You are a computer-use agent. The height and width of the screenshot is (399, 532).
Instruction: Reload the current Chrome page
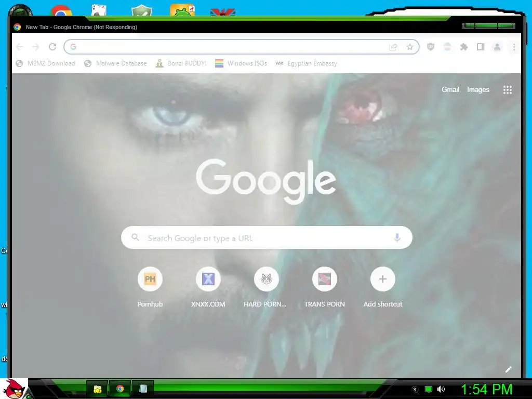[x=52, y=47]
